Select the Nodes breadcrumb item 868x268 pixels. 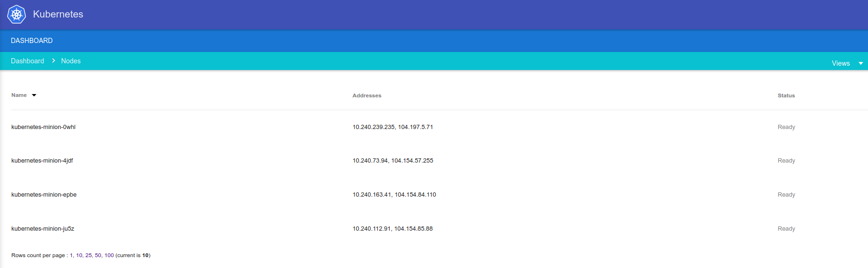click(x=71, y=61)
